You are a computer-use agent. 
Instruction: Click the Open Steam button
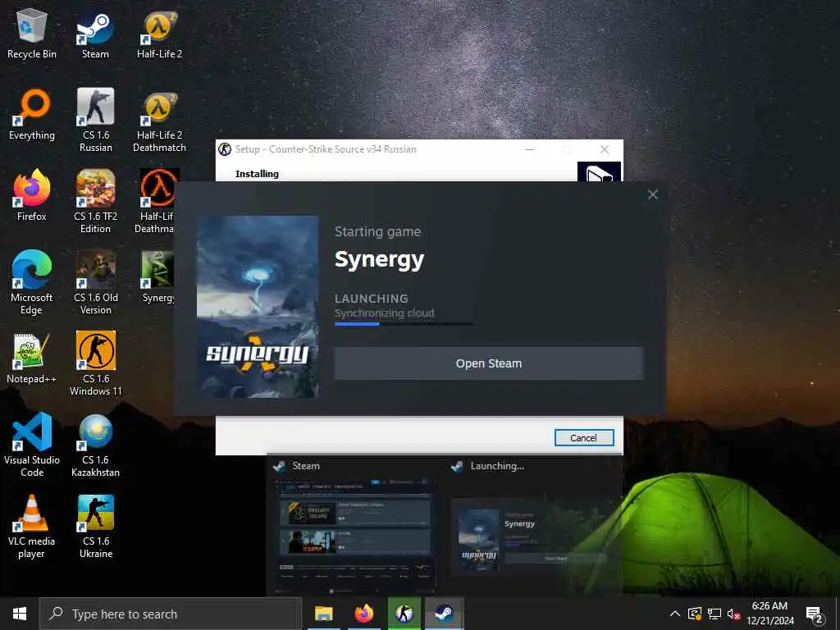(x=489, y=363)
